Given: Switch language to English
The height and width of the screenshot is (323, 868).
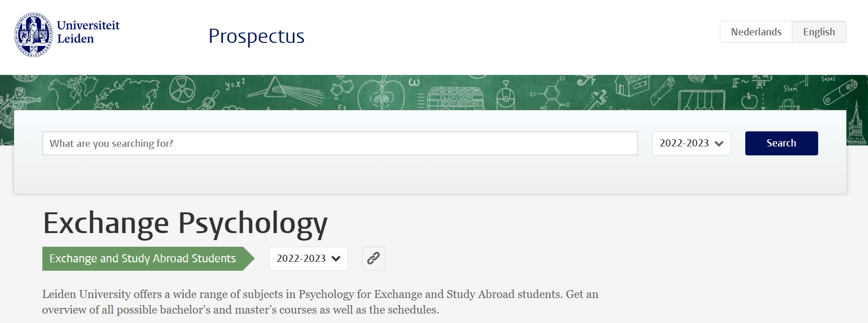Looking at the screenshot, I should coord(819,32).
